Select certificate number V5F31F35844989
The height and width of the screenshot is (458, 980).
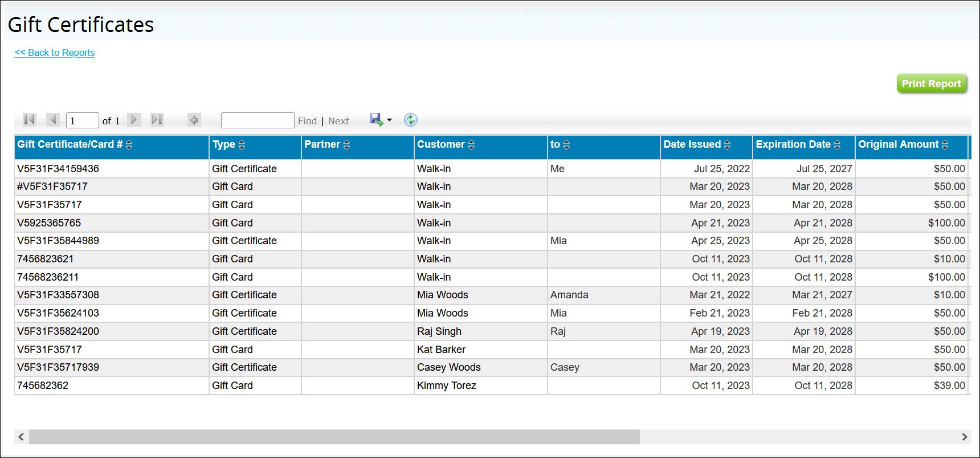click(58, 241)
